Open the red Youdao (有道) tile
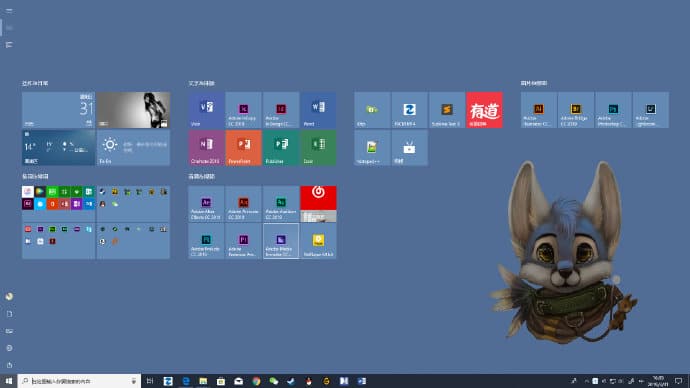Image resolution: width=690 pixels, height=388 pixels. 484,110
